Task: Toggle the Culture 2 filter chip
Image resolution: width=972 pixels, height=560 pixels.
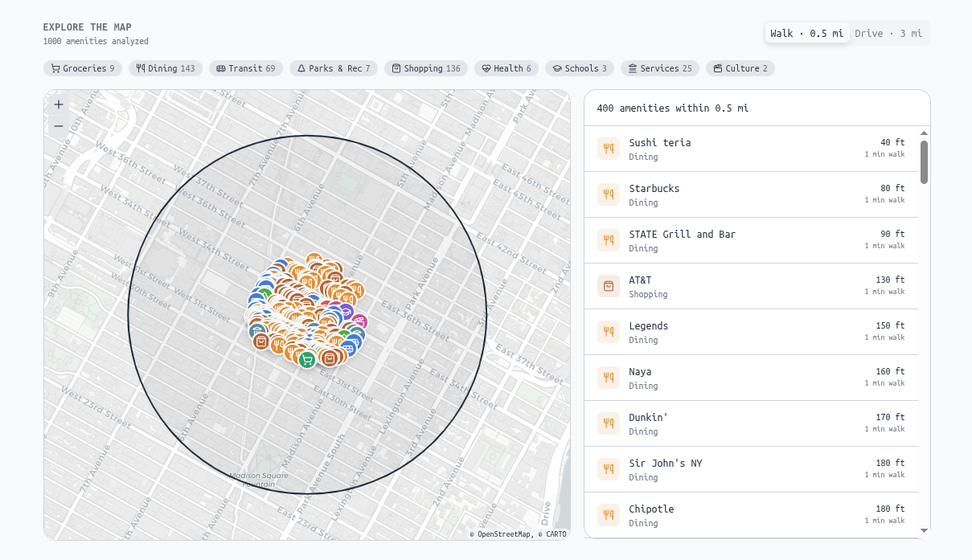Action: [740, 68]
